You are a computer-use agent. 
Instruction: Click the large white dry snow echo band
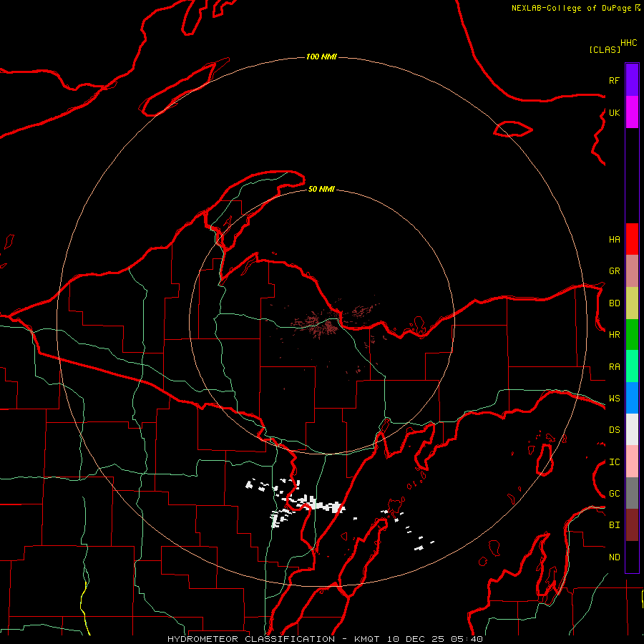coord(316,504)
